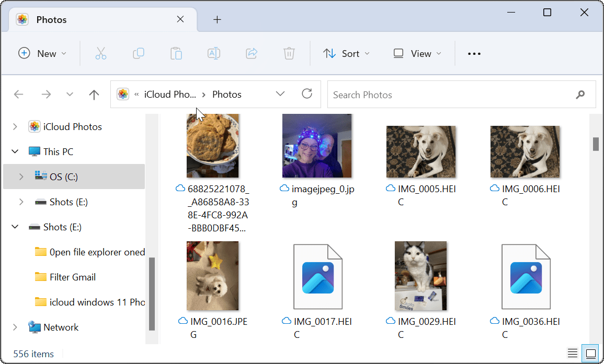Click the 556 items status text

pos(33,354)
